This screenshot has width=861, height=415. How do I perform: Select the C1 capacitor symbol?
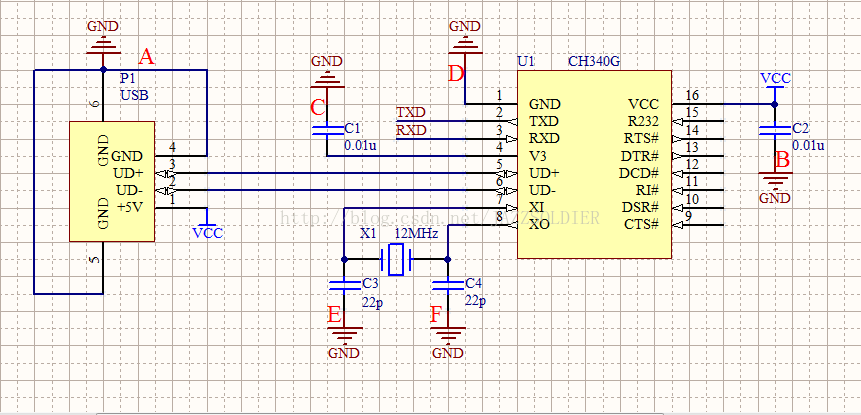coord(327,131)
